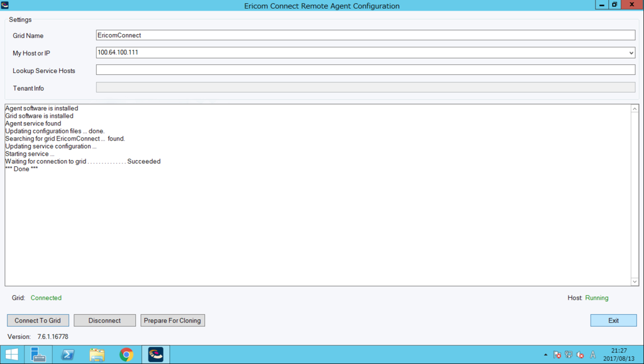644x364 pixels.
Task: Select Ericom Connect taskbar icon
Action: (156, 355)
